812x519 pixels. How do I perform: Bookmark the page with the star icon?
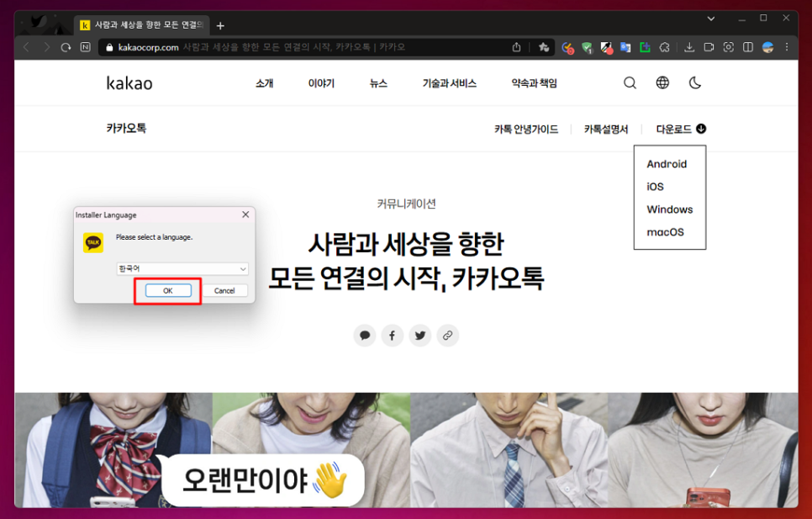point(543,47)
